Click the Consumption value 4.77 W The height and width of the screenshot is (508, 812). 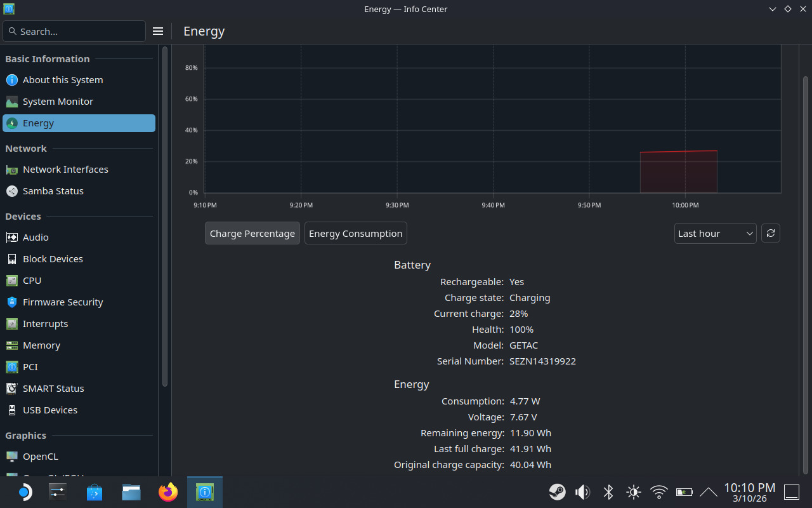click(x=525, y=401)
